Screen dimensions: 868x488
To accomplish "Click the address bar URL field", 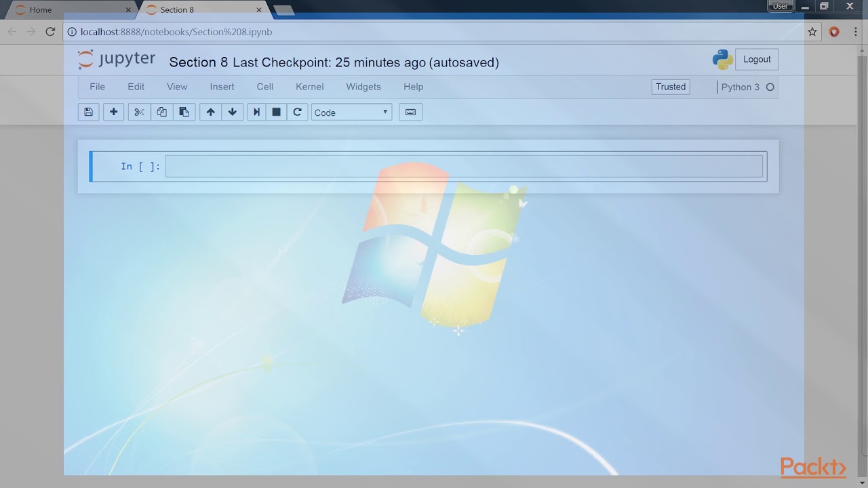I will 441,32.
